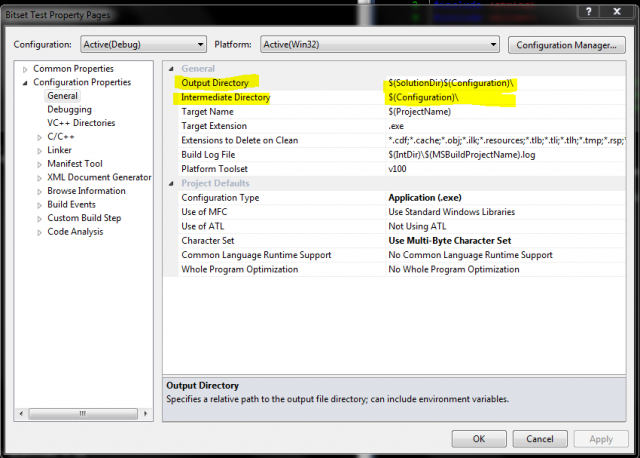Select Manifest Tool in the tree
Viewport: 640px width, 458px height.
(75, 164)
